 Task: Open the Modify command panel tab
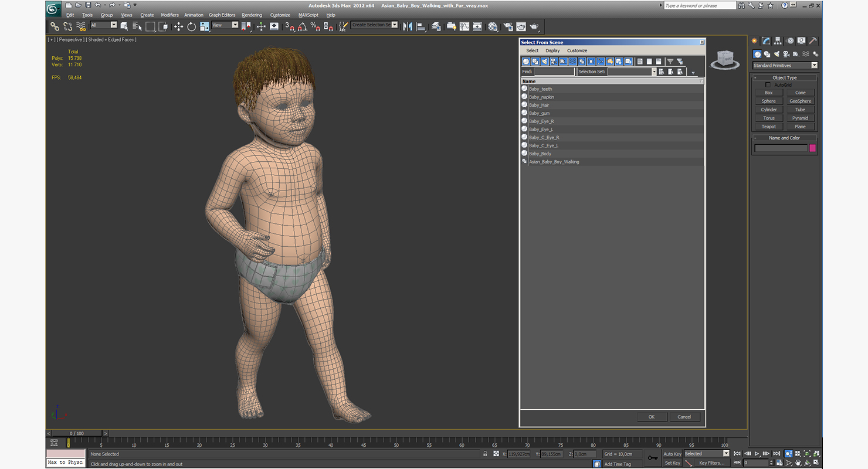pos(766,41)
